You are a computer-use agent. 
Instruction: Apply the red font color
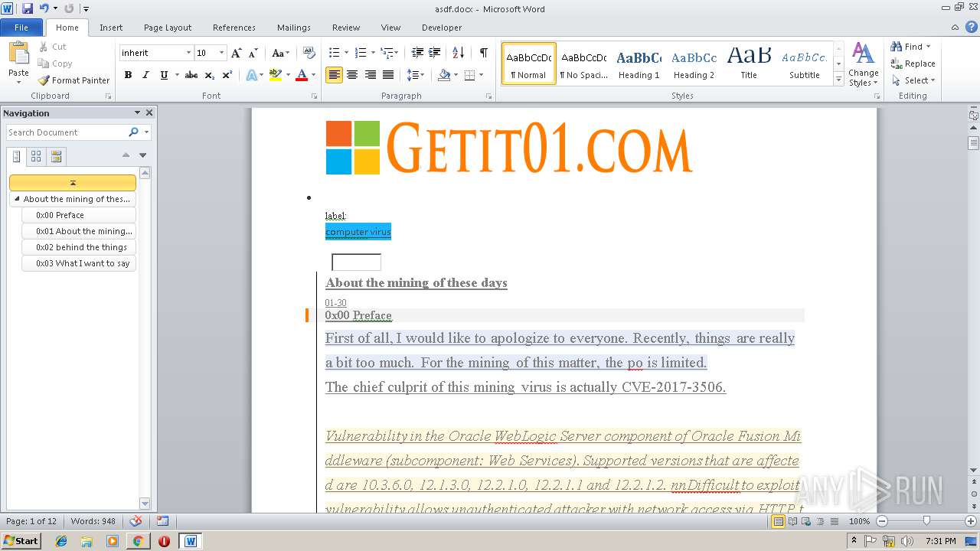[x=301, y=75]
